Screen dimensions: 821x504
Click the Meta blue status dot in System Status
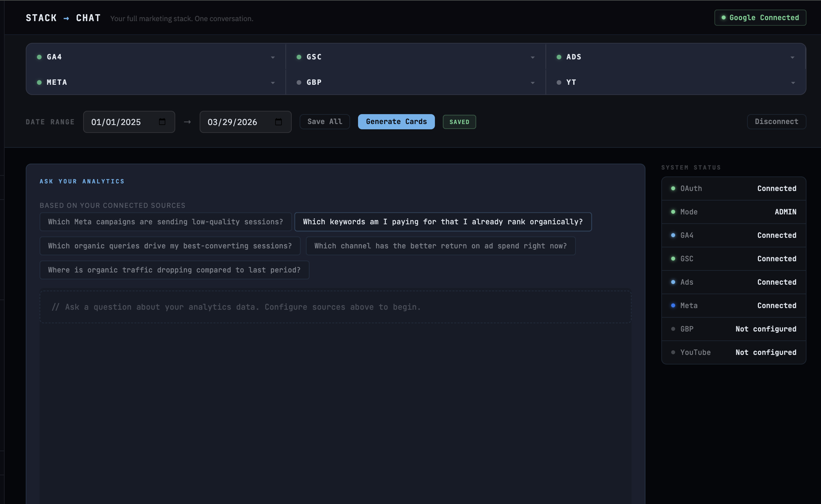click(x=673, y=306)
